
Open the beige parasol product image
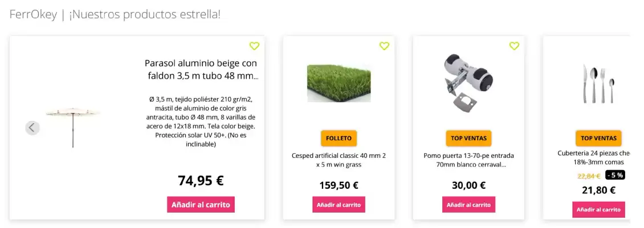[73, 127]
